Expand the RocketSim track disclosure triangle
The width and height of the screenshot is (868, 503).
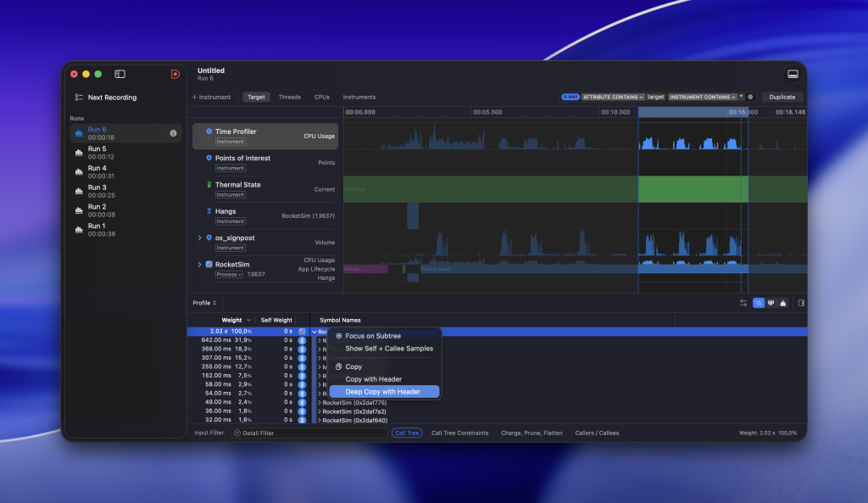tap(200, 264)
